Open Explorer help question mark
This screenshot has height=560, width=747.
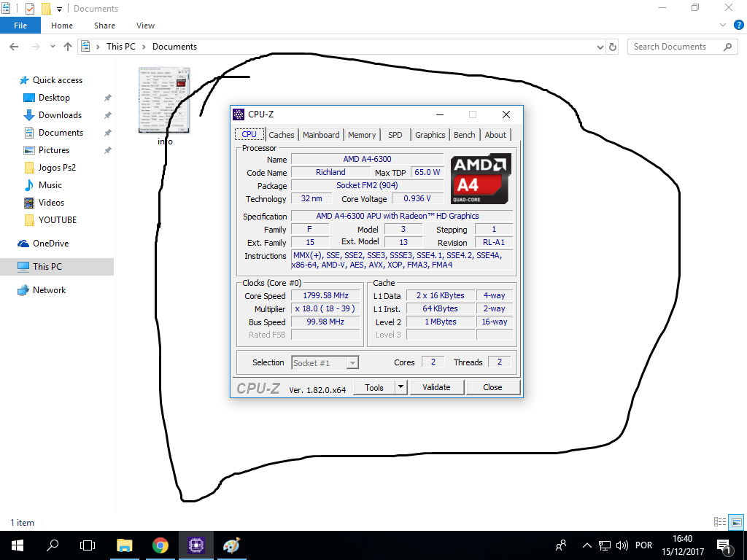pyautogui.click(x=739, y=26)
